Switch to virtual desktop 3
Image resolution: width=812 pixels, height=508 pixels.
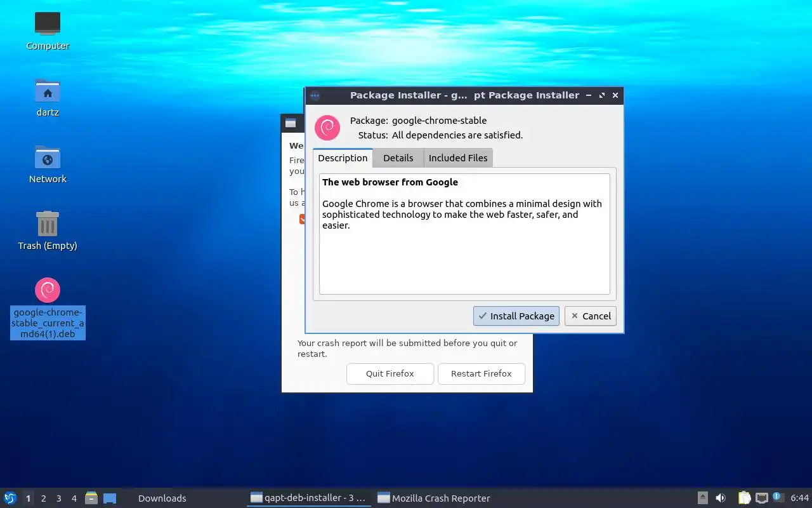(58, 498)
